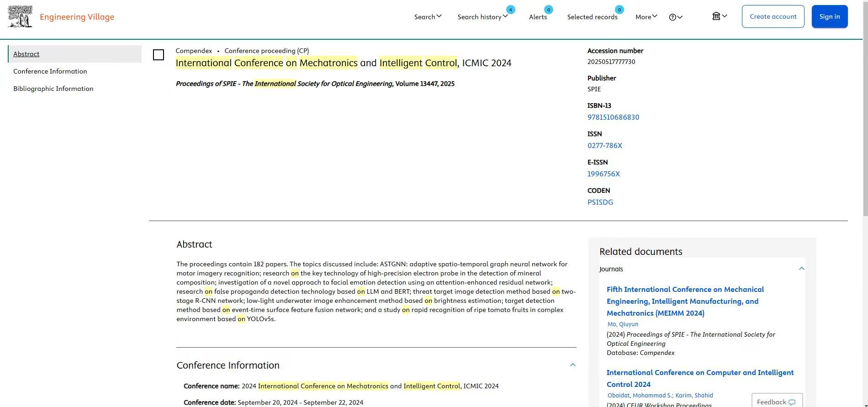Image resolution: width=868 pixels, height=407 pixels.
Task: Open author Mo, Qiuyun link
Action: click(x=623, y=324)
